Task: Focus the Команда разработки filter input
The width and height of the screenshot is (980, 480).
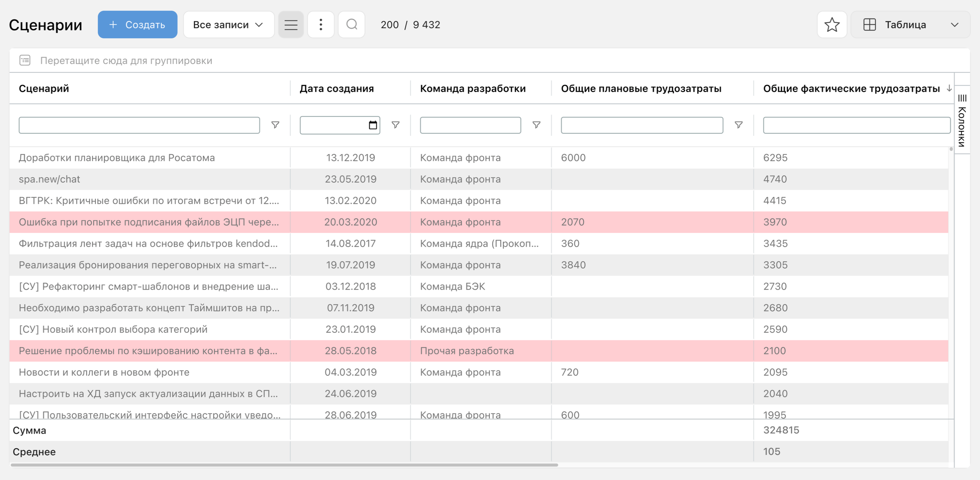Action: [470, 125]
